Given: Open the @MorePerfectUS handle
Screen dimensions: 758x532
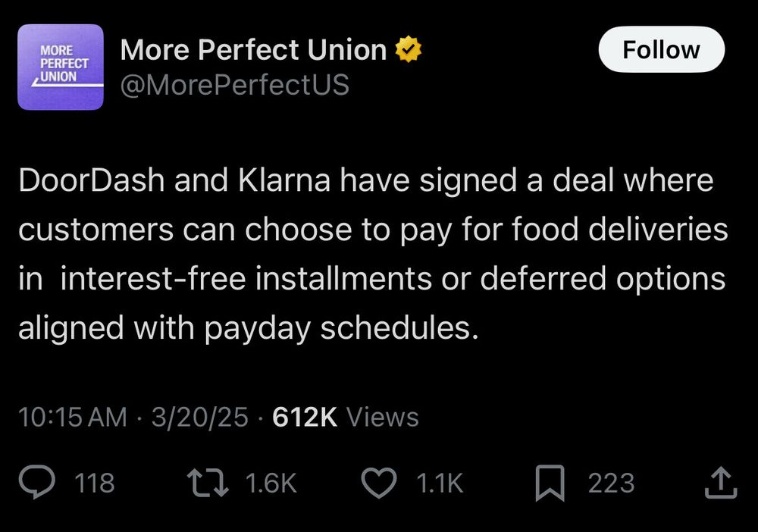Looking at the screenshot, I should 235,85.
